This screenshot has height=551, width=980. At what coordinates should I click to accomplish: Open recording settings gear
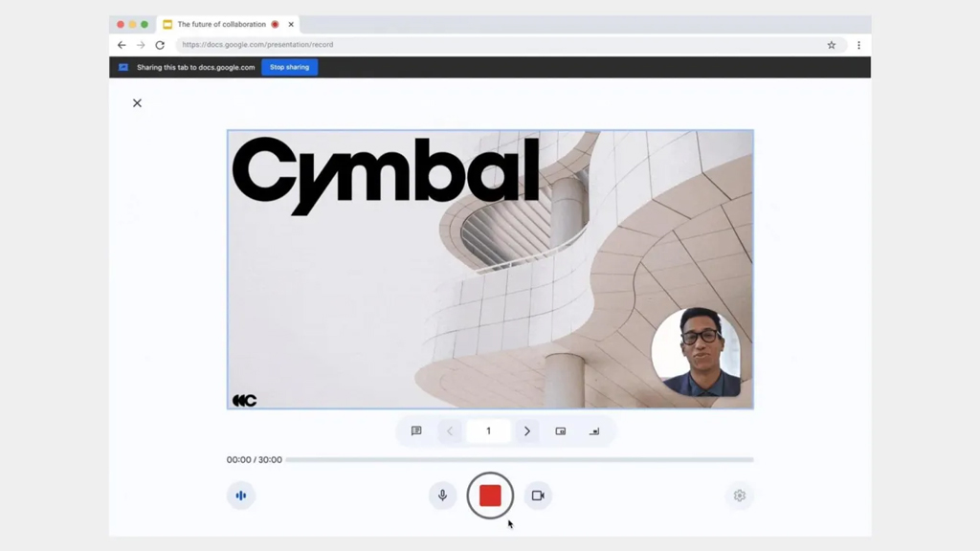[740, 496]
